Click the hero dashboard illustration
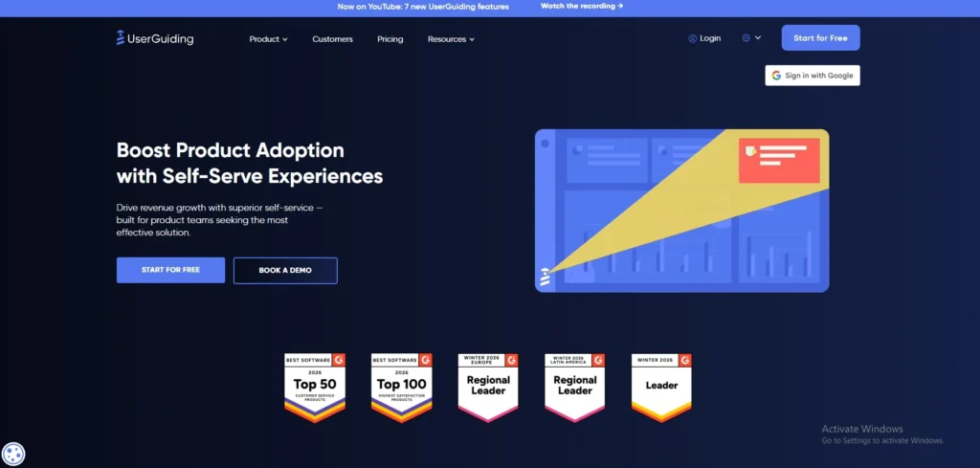The width and height of the screenshot is (980, 468). click(681, 211)
